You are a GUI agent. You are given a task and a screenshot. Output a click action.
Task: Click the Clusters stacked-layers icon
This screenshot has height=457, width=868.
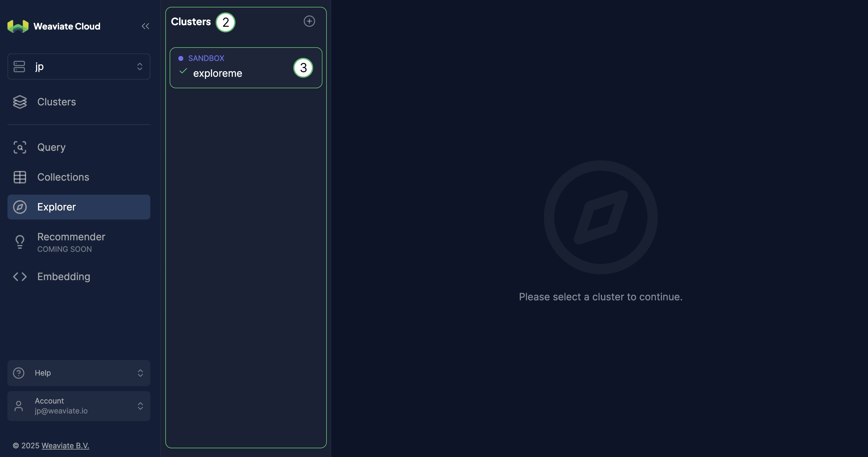20,102
